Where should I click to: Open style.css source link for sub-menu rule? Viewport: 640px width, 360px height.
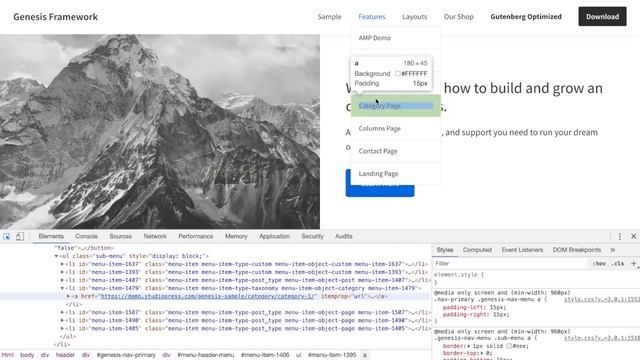[602, 338]
